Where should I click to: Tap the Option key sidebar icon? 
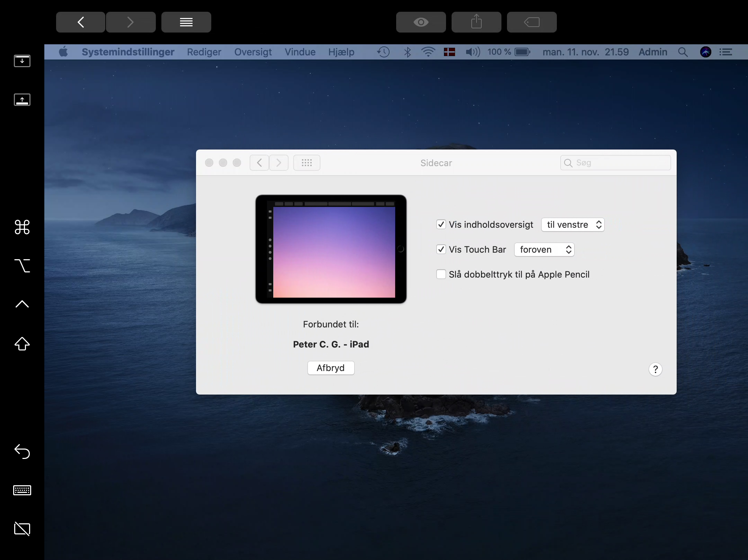pyautogui.click(x=22, y=266)
